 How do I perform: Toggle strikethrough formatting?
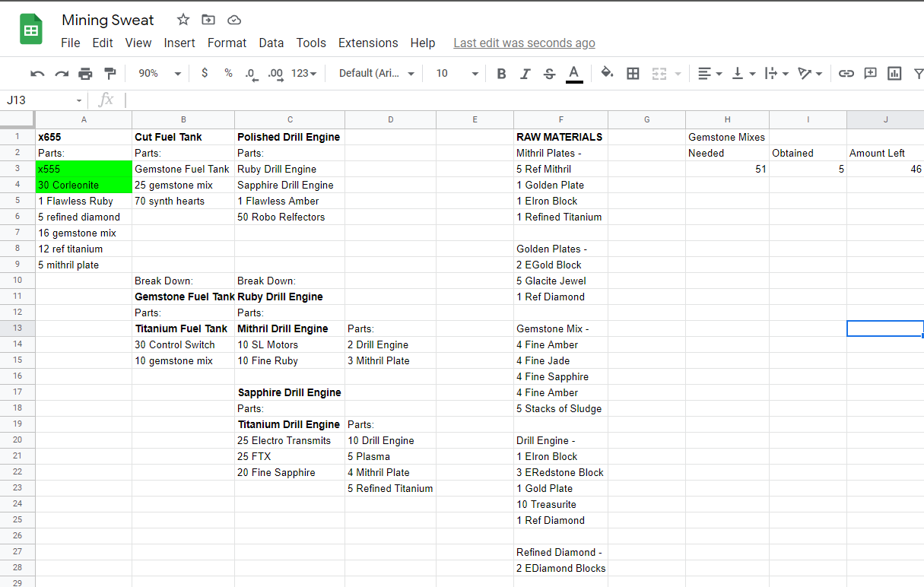(549, 73)
